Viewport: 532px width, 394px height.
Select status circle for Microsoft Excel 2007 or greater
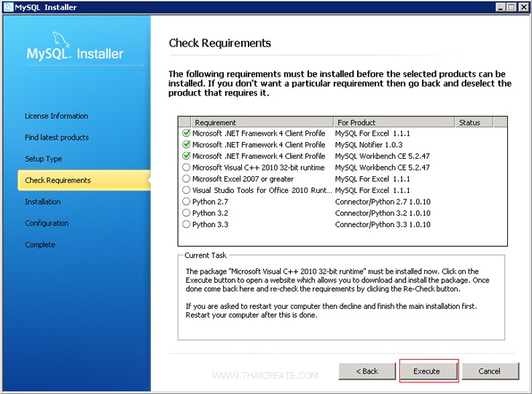tap(186, 178)
